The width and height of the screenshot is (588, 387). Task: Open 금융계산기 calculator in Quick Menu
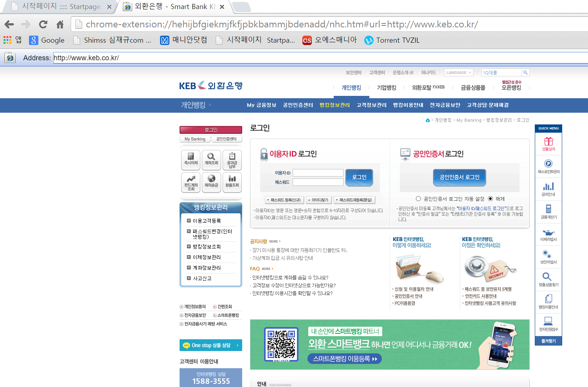point(548,212)
